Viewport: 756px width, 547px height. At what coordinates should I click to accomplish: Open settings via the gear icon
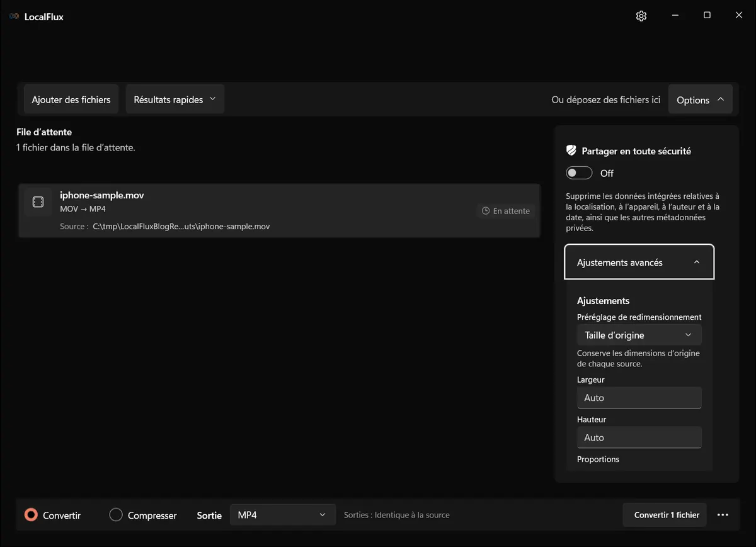click(641, 16)
